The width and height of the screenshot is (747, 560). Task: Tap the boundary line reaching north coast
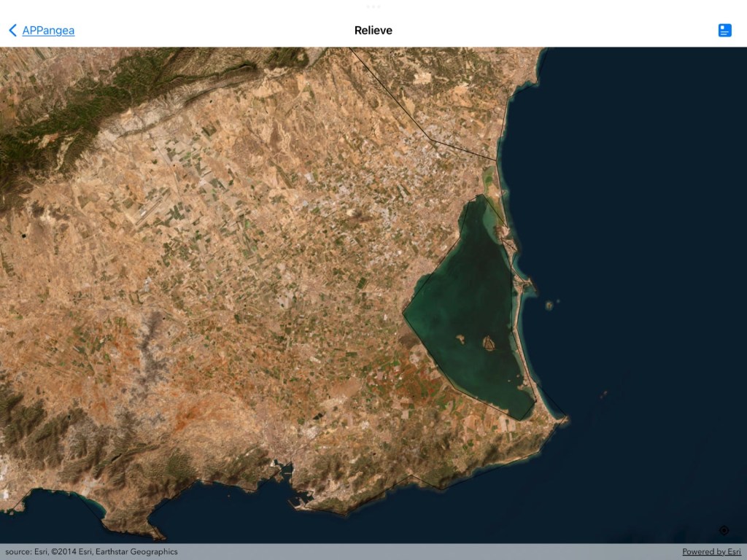tap(460, 147)
